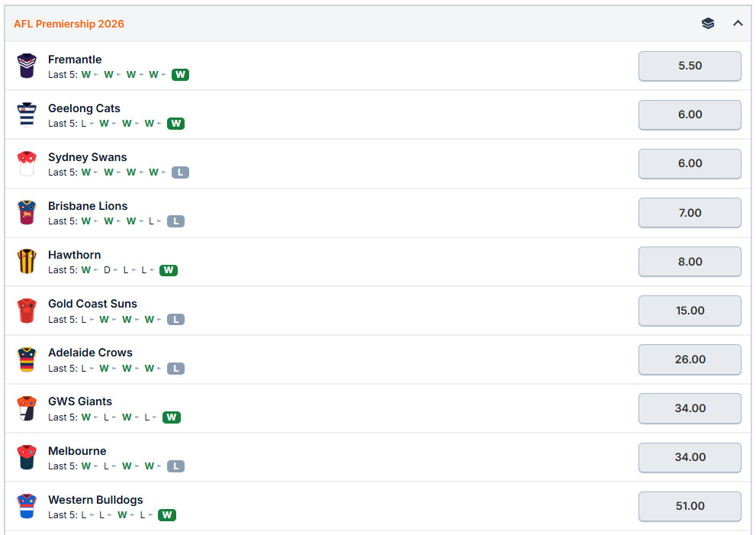Add Brisbane Lions at 7.00 to betslip

pos(690,213)
